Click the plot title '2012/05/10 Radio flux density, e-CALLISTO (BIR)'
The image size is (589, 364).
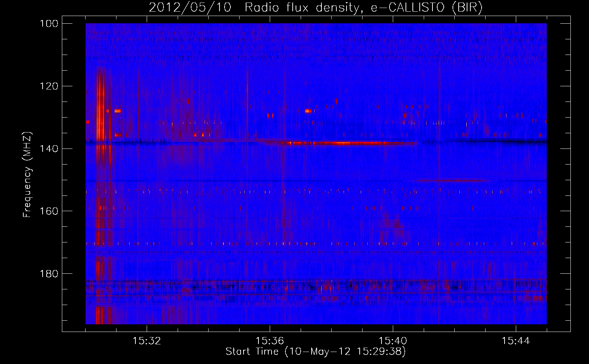[316, 7]
